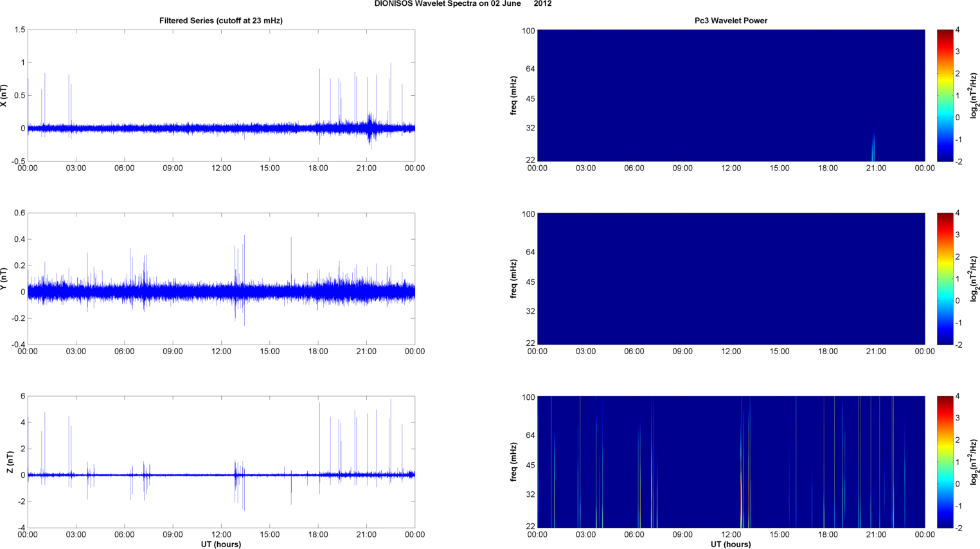
Task: Click the '-0.4' tick on the Y plot
Action: [18, 345]
